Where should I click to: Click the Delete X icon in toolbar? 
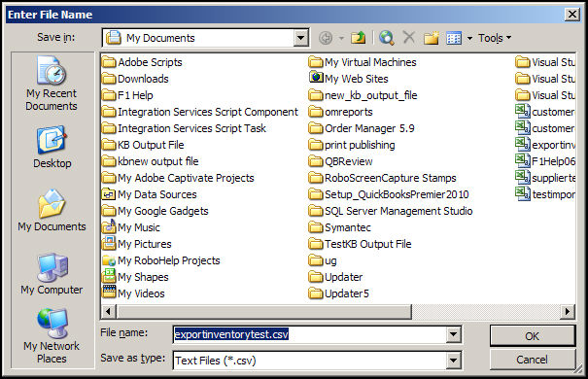pos(409,38)
